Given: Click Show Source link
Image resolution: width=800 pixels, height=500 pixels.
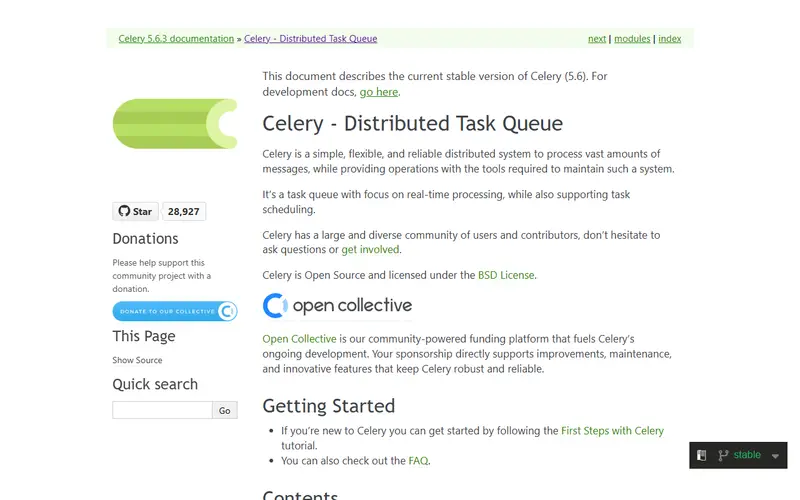Looking at the screenshot, I should click(137, 360).
